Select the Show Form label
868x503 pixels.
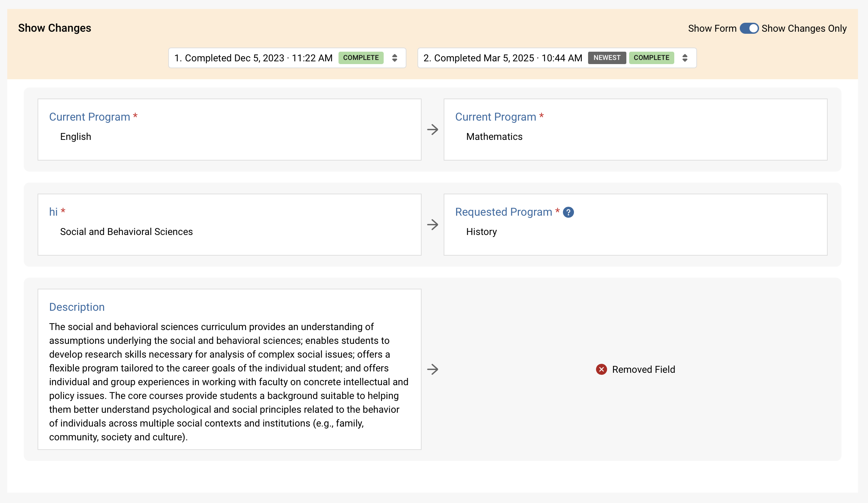712,28
